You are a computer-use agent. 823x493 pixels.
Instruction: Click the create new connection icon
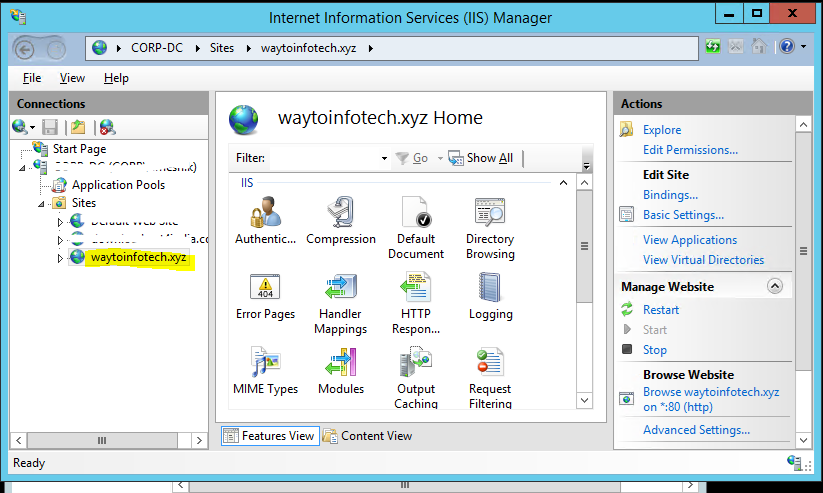(x=19, y=127)
